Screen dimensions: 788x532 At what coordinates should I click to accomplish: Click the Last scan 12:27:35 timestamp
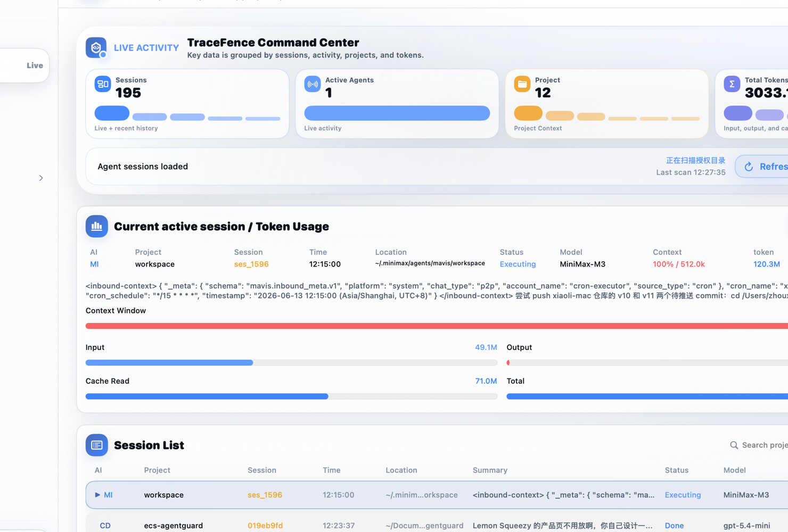(691, 172)
